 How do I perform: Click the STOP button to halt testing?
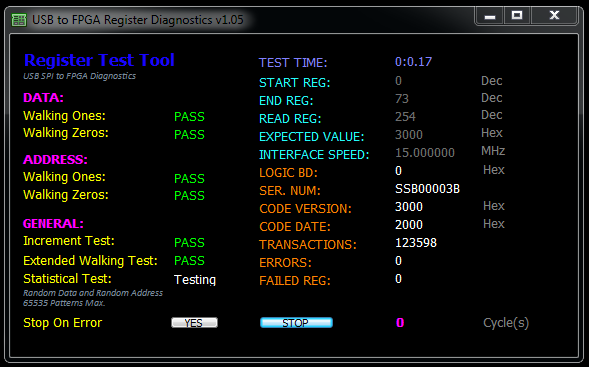click(296, 323)
